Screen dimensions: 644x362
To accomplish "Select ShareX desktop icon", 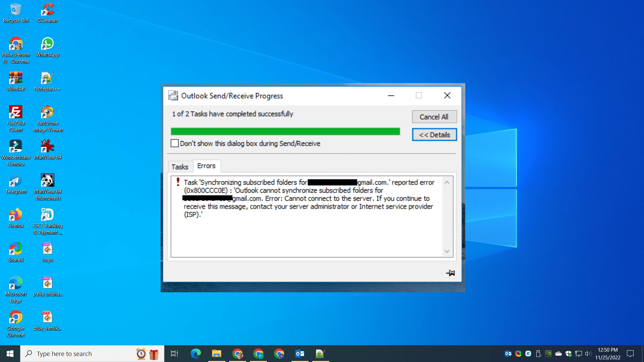I will click(x=15, y=252).
